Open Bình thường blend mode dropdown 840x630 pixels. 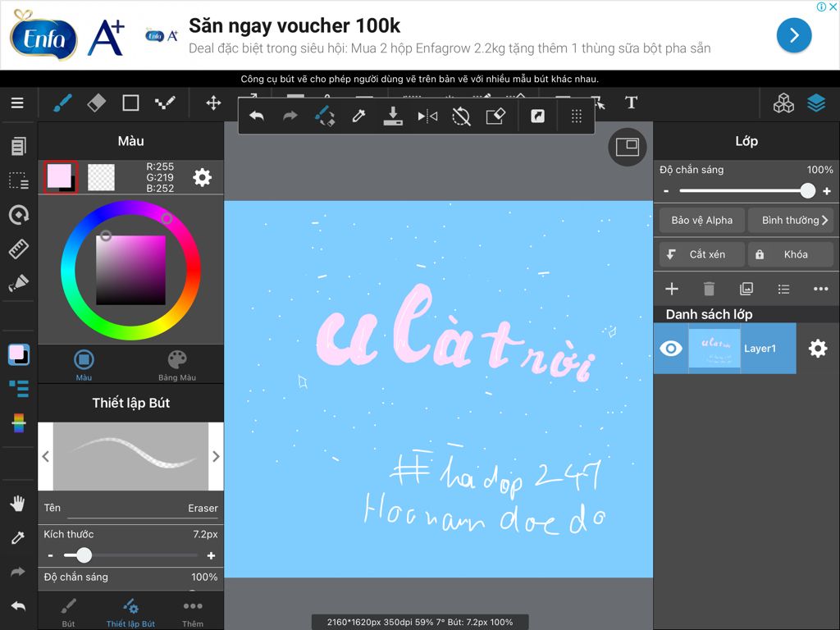click(x=791, y=220)
